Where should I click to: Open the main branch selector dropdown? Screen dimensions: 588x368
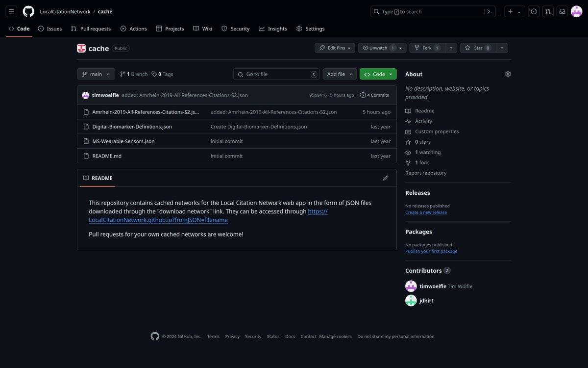pyautogui.click(x=96, y=74)
